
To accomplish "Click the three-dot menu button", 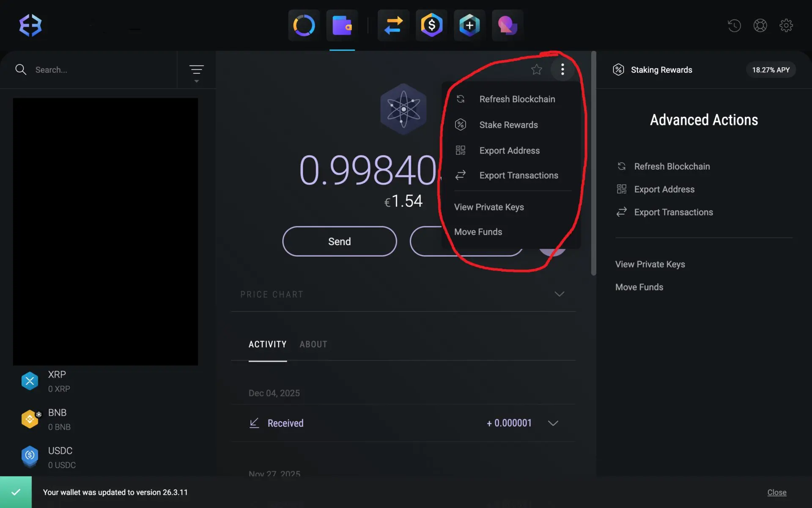I will 562,69.
